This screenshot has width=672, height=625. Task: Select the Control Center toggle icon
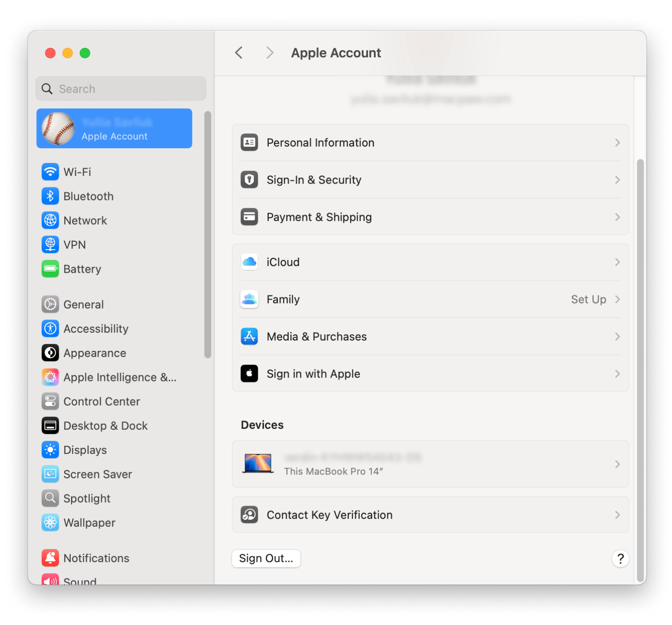(50, 401)
